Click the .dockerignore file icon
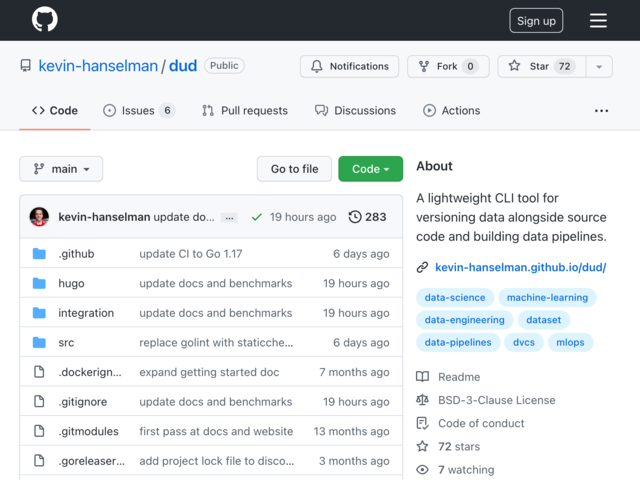Screen dimensions: 640x480 pos(39,372)
